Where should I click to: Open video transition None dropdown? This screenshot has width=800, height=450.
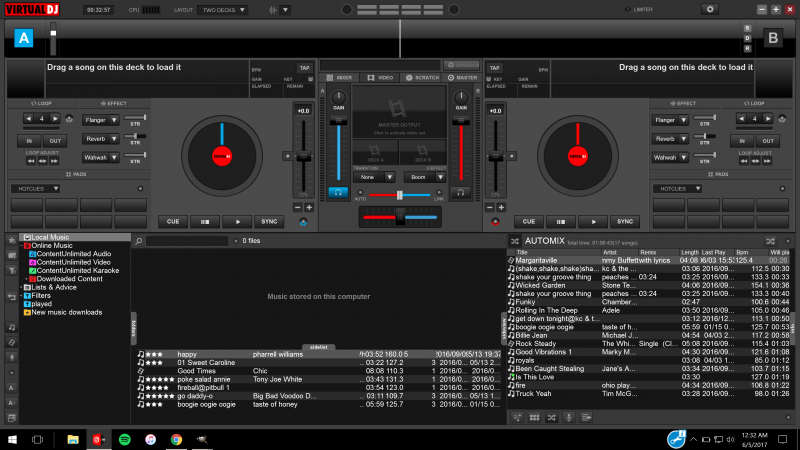[374, 177]
